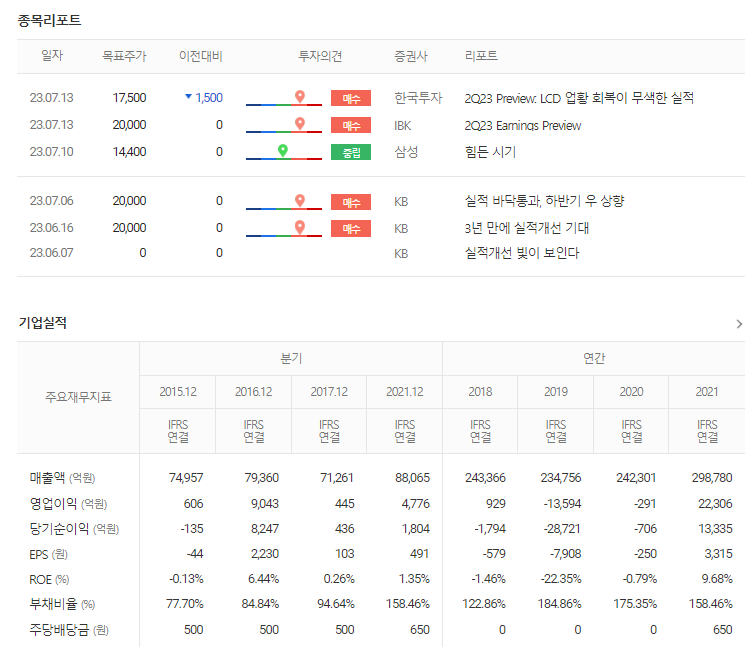This screenshot has height=647, width=752.
Task: Click the 기업실적 section title
Action: click(x=43, y=323)
